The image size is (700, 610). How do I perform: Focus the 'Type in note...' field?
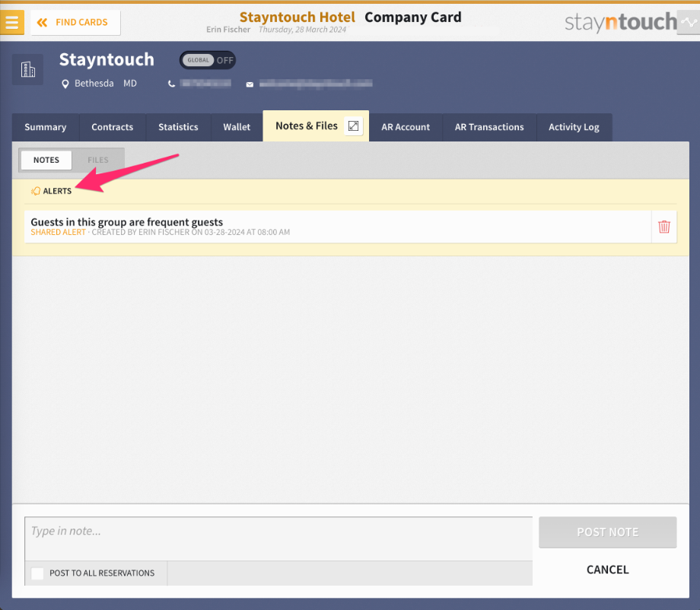click(278, 539)
